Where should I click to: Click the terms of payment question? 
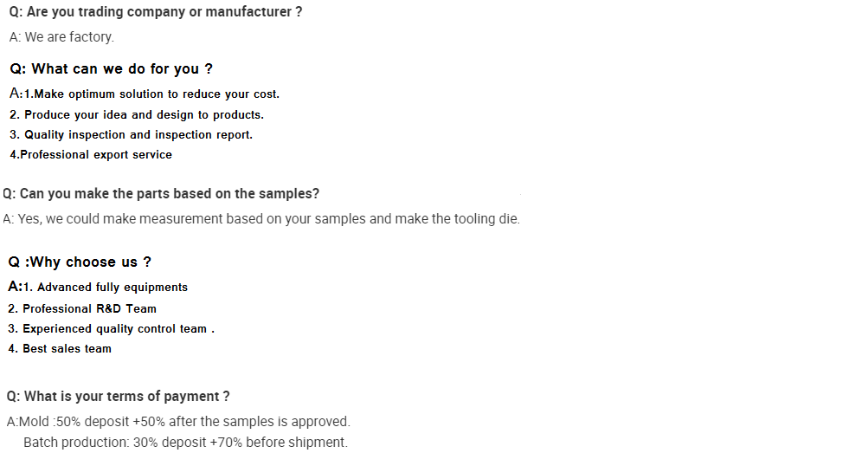118,397
